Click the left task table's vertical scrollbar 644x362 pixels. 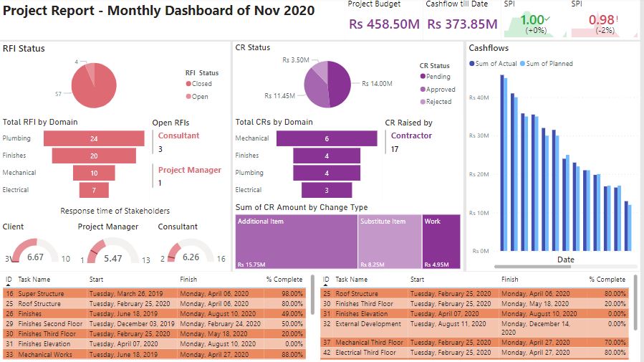tap(312, 301)
